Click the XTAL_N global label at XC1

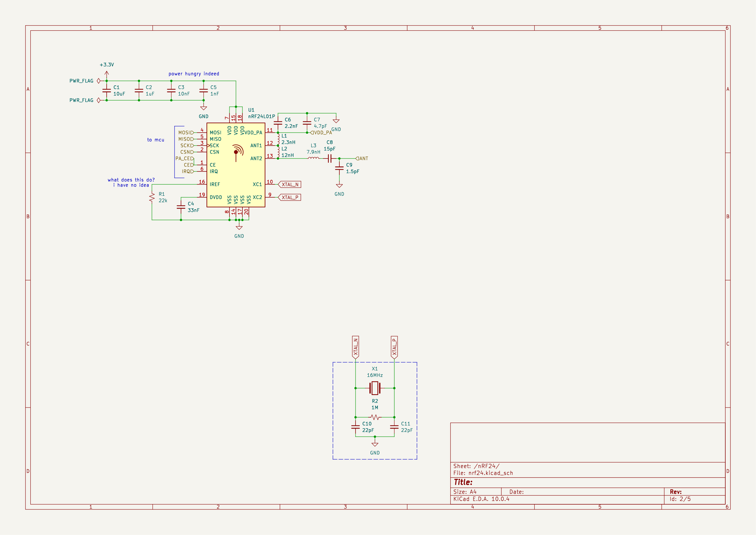click(x=289, y=184)
